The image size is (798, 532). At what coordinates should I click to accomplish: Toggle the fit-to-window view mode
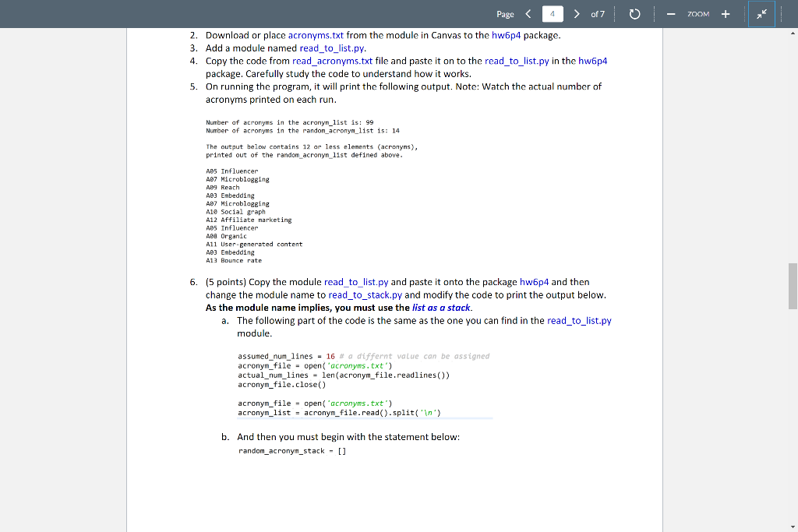tap(761, 13)
